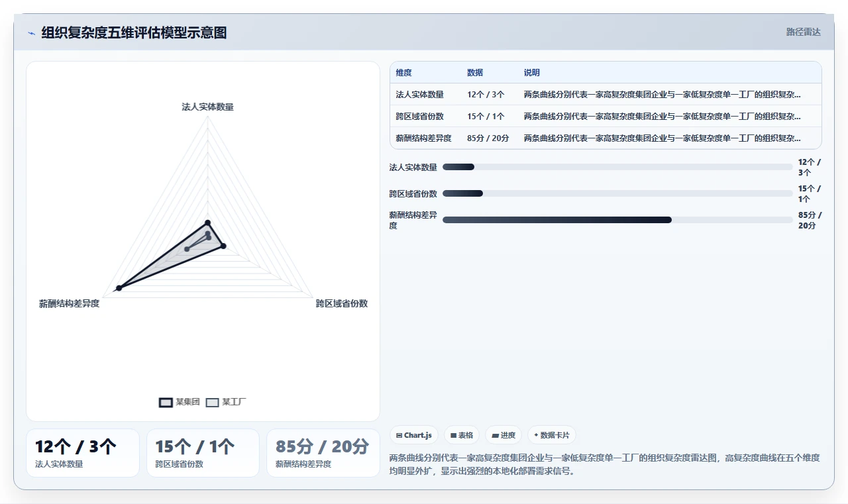The image size is (848, 504).
Task: Click the 法人实体数量 row description text
Action: coord(662,95)
